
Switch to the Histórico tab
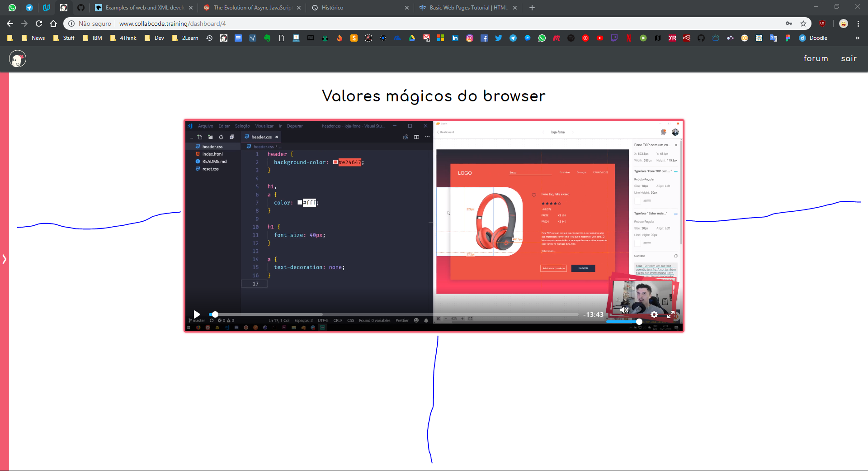click(x=360, y=8)
